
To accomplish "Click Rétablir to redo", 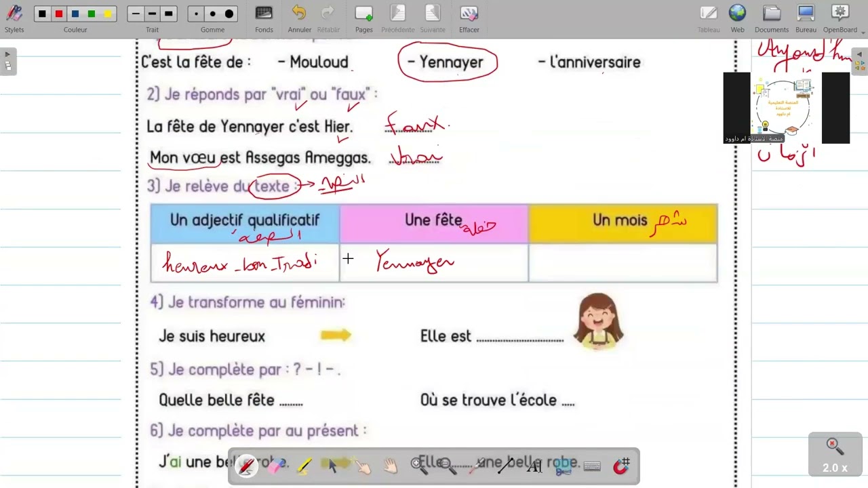I will [x=328, y=18].
